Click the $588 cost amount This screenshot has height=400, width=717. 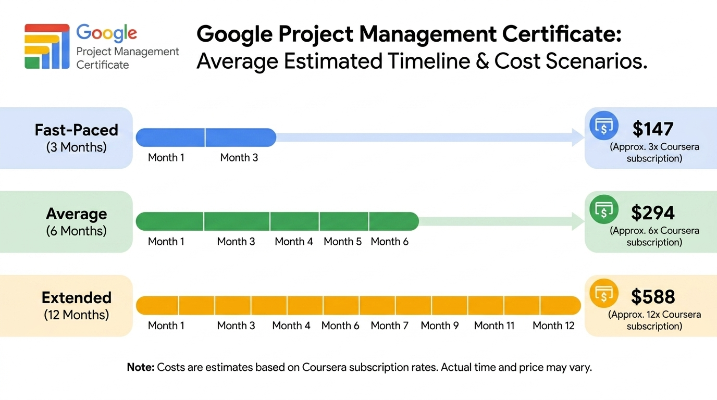pyautogui.click(x=653, y=297)
